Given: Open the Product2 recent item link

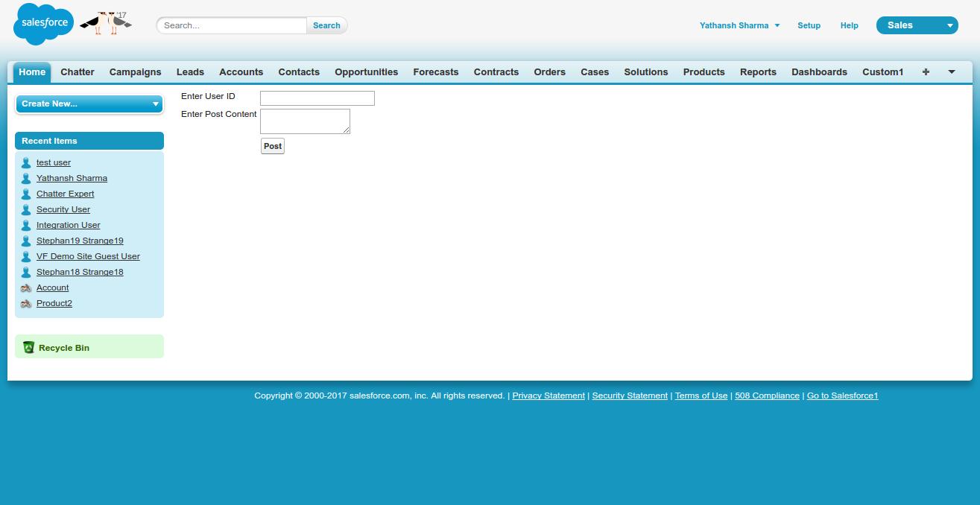Looking at the screenshot, I should click(x=54, y=303).
